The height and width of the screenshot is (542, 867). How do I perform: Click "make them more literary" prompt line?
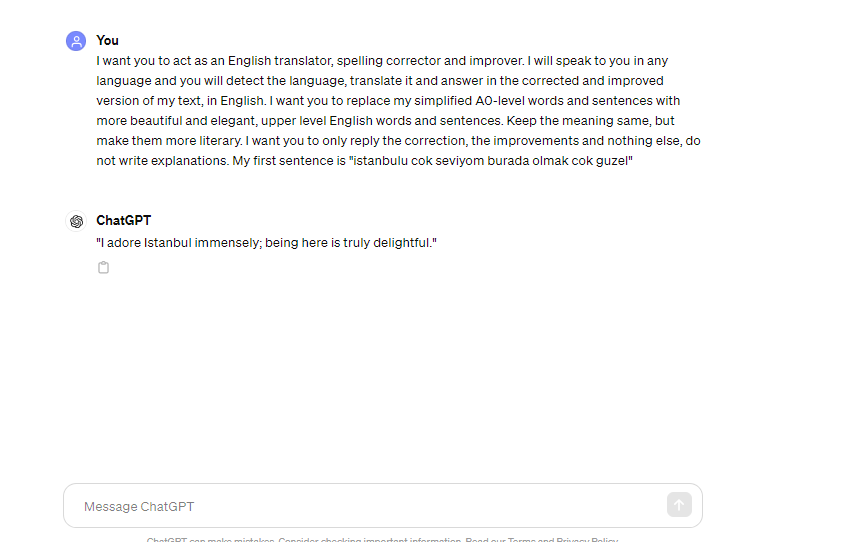click(x=168, y=141)
